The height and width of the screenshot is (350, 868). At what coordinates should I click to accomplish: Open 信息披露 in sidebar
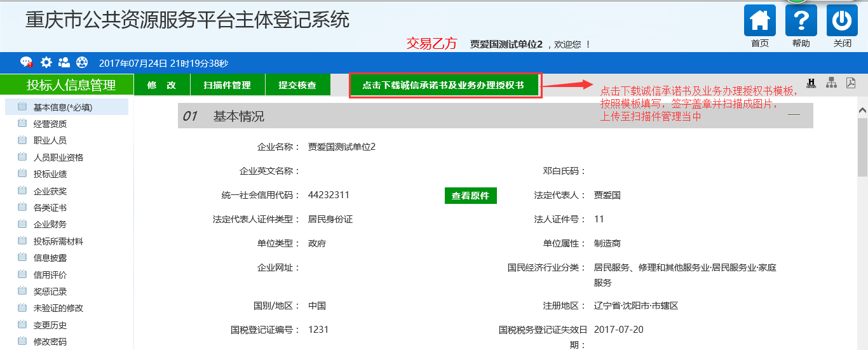click(50, 257)
